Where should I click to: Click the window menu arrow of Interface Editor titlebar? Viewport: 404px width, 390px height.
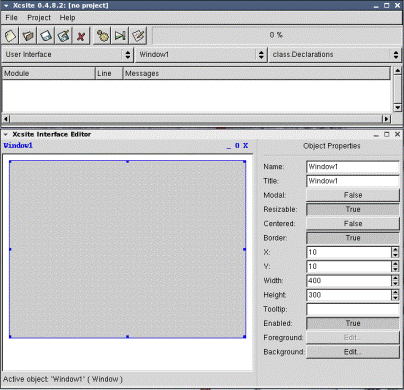point(6,134)
